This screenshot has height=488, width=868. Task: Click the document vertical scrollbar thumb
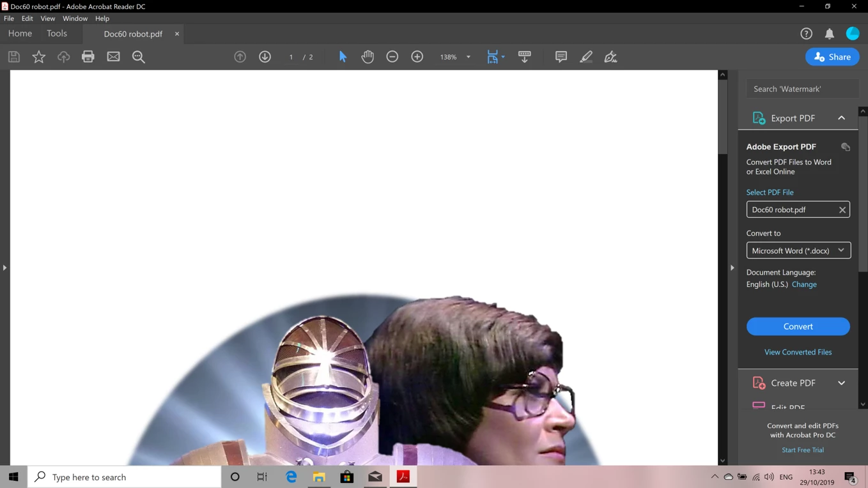pos(723,117)
